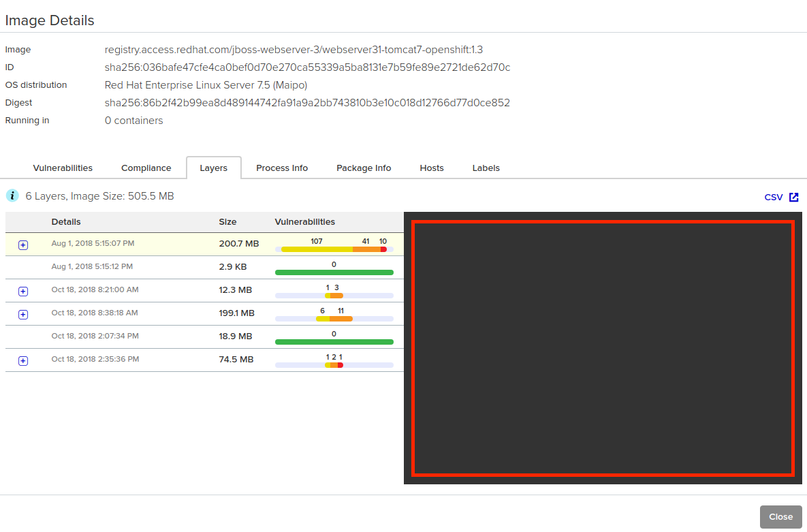Click the Oct 18, 2018 8:21:00 AM timestamp
This screenshot has height=532, width=807.
(95, 290)
